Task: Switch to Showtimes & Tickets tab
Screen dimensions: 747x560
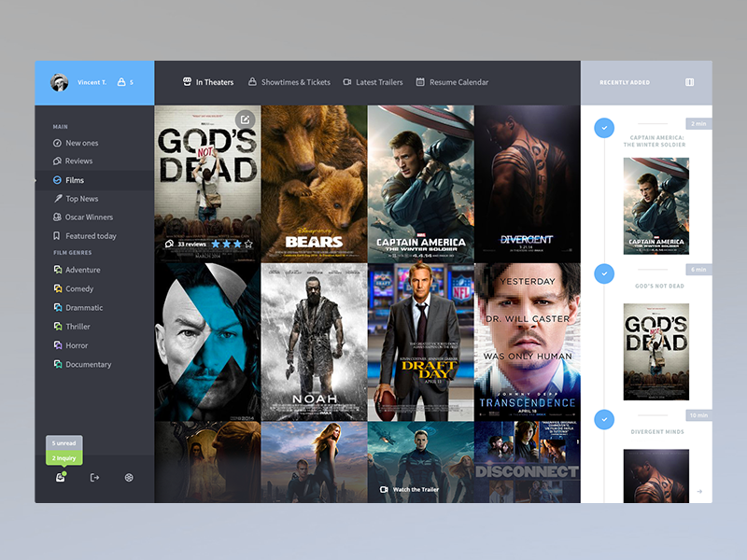Action: coord(289,82)
